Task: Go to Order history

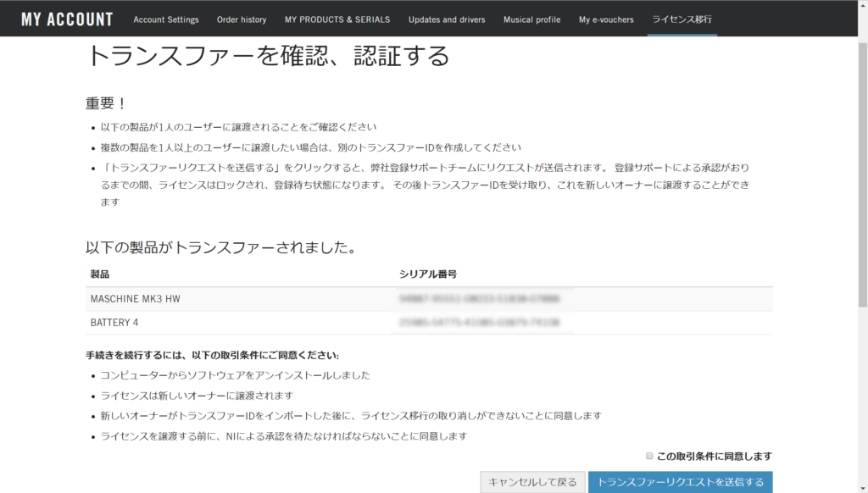Action: point(242,19)
